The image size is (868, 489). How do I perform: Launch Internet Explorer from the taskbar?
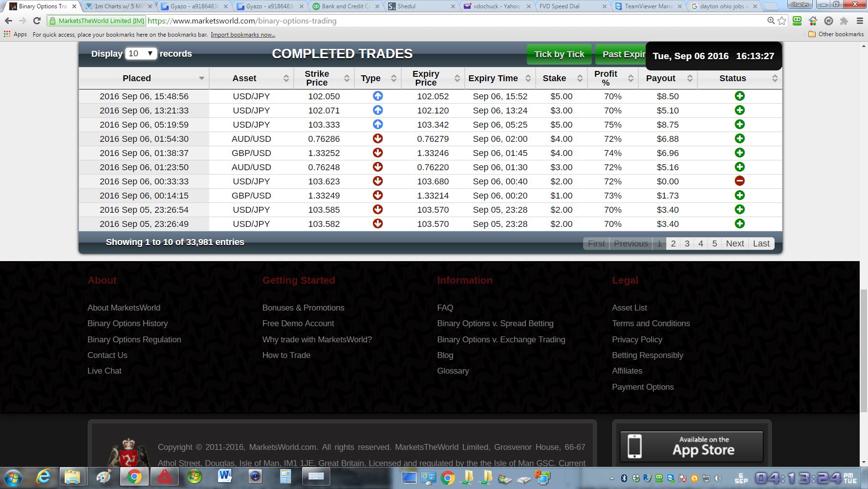click(43, 476)
